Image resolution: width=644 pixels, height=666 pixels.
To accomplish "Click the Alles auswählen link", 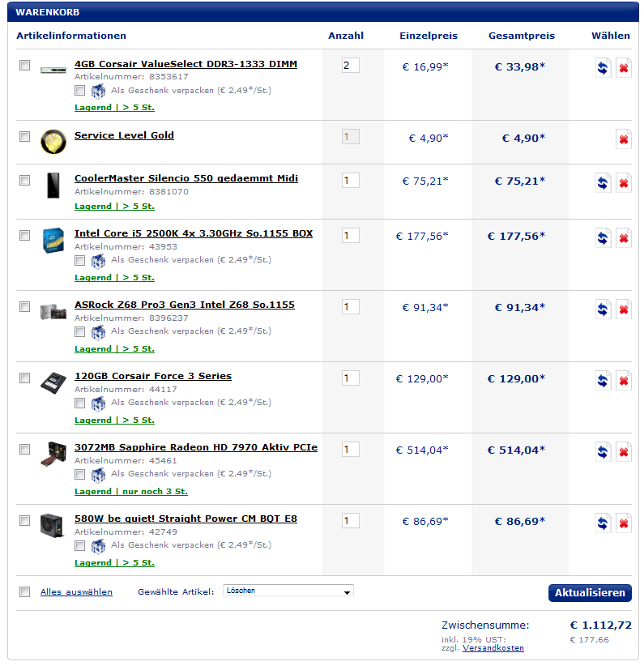I will tap(76, 592).
